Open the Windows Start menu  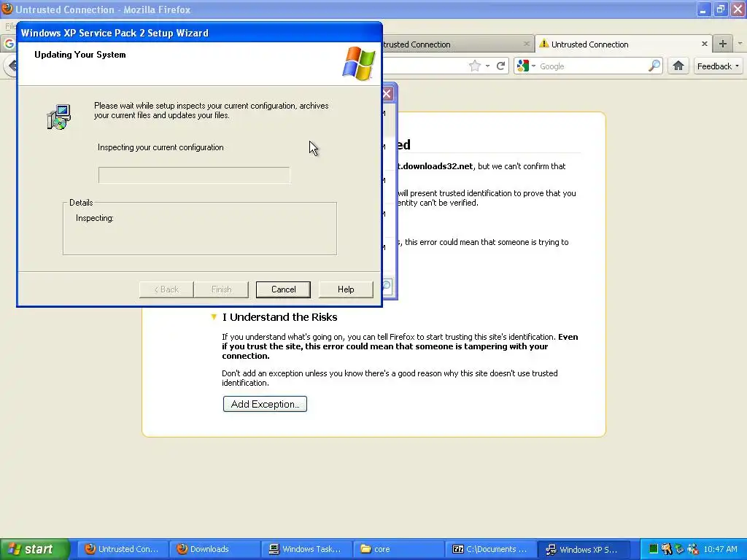(x=35, y=549)
